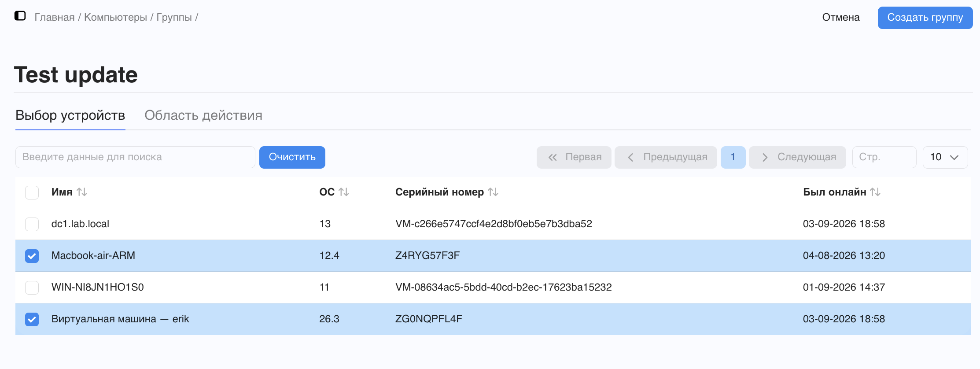Select the Виртуальная машина — erik name
The height and width of the screenshot is (369, 980).
point(120,319)
